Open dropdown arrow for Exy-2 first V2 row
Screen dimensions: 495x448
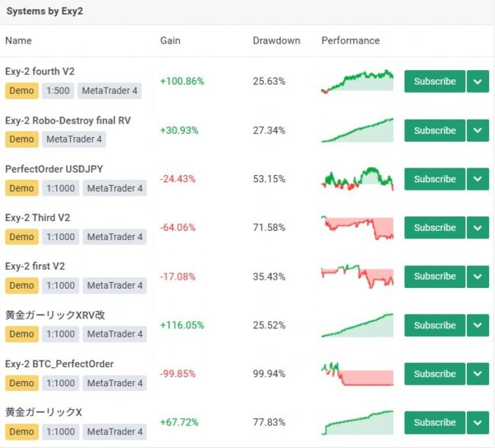[477, 277]
